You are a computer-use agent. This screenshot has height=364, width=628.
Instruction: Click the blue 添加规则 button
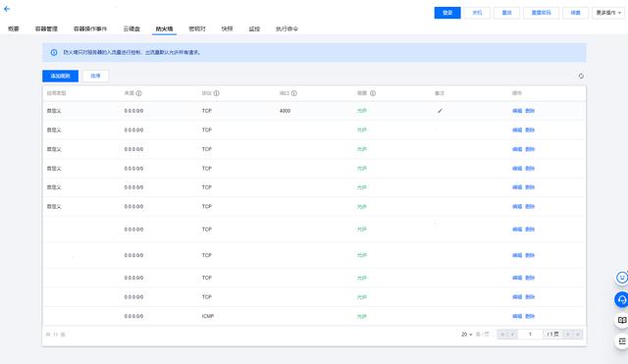[x=61, y=76]
